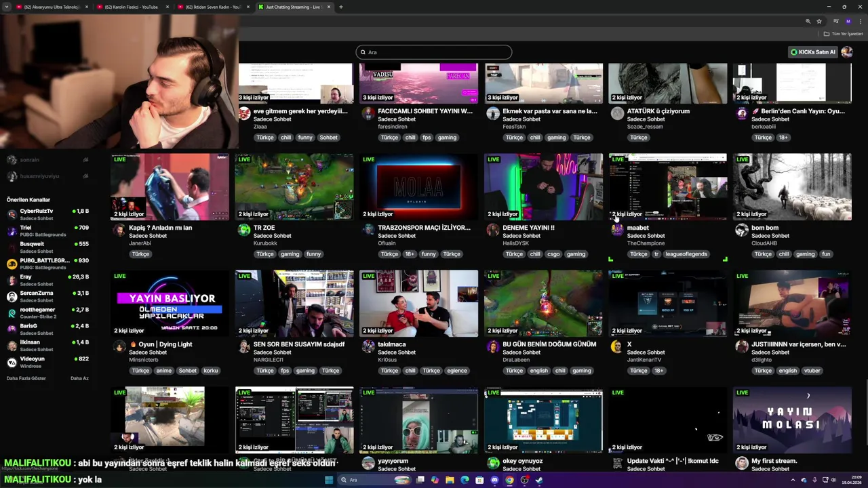Open a new browser tab
Image resolution: width=868 pixels, height=488 pixels.
341,7
